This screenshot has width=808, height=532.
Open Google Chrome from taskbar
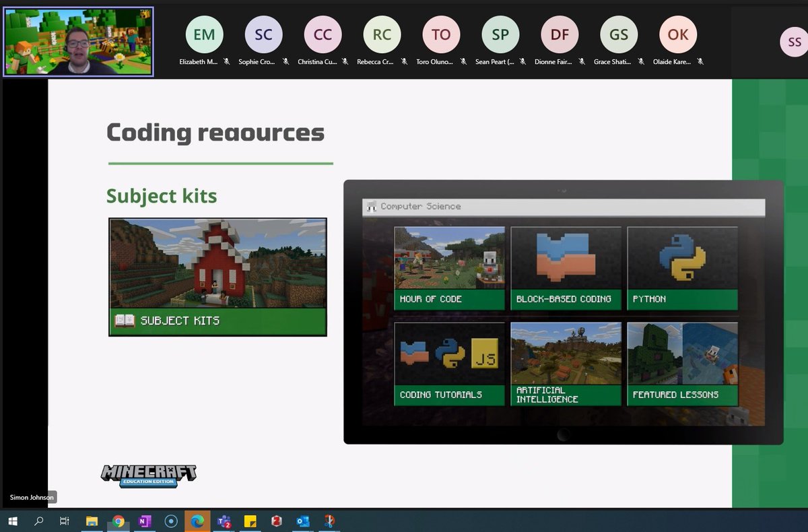pos(119,521)
